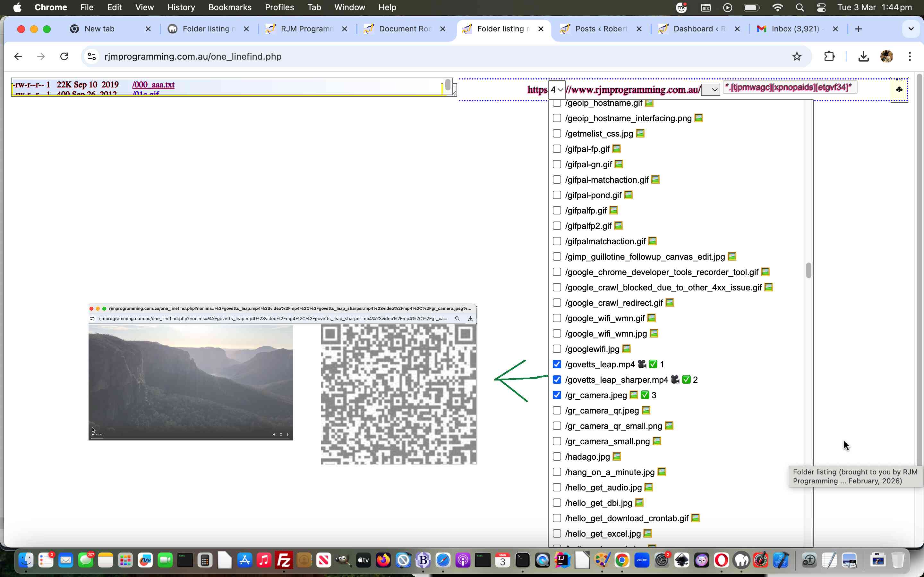Open the Chrome profile avatar
The width and height of the screenshot is (924, 577).
click(886, 56)
